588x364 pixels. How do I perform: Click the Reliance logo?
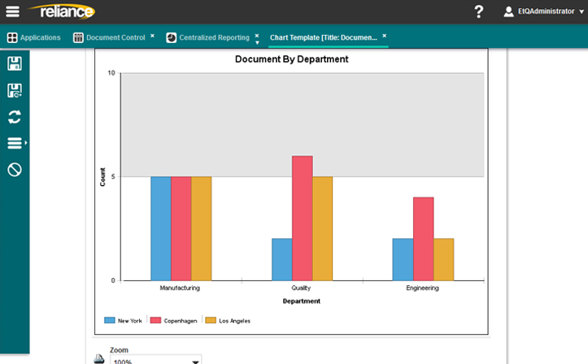pos(61,11)
